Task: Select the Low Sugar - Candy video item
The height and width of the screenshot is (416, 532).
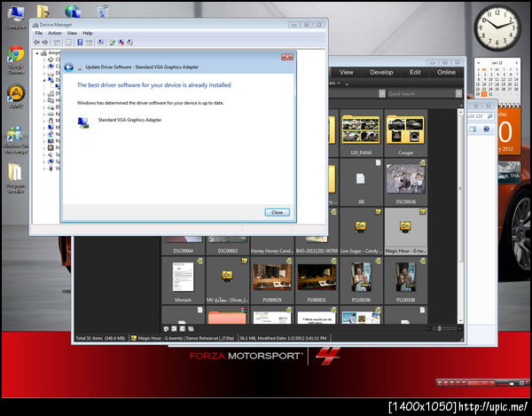Action: point(361,232)
